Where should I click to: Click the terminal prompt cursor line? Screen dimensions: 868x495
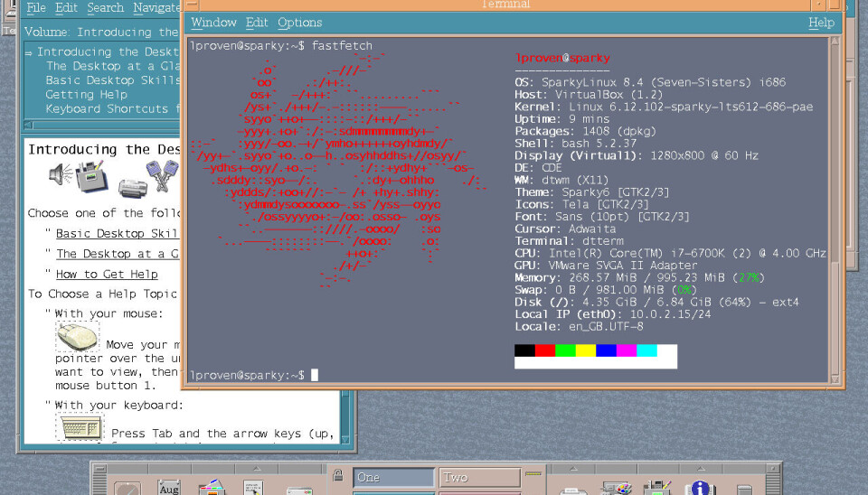click(253, 375)
